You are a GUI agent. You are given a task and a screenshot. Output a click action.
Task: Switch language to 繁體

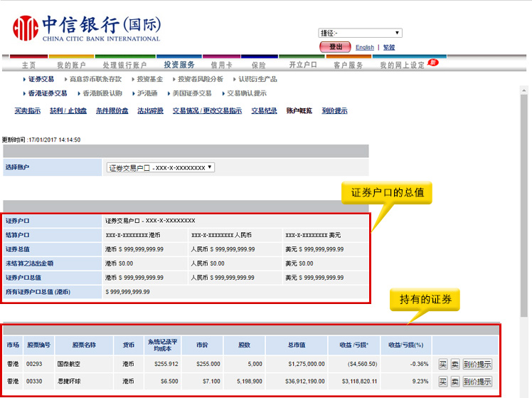point(389,48)
